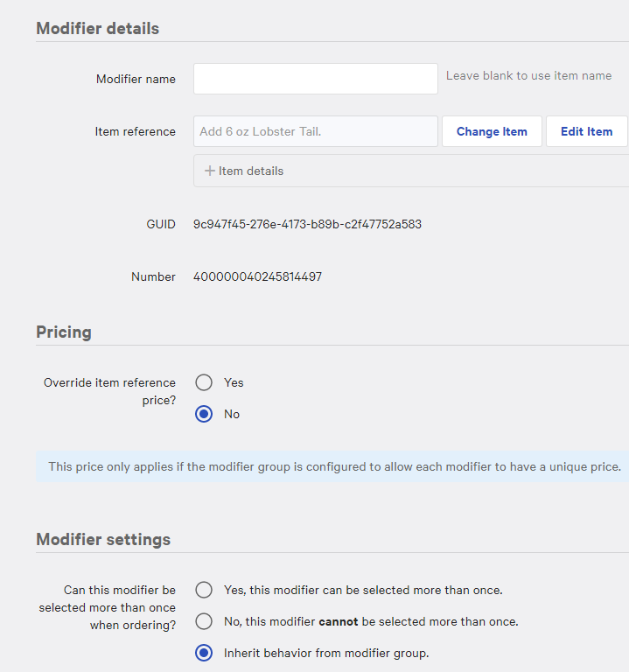Select No for override item reference price
The width and height of the screenshot is (629, 672).
pyautogui.click(x=204, y=414)
